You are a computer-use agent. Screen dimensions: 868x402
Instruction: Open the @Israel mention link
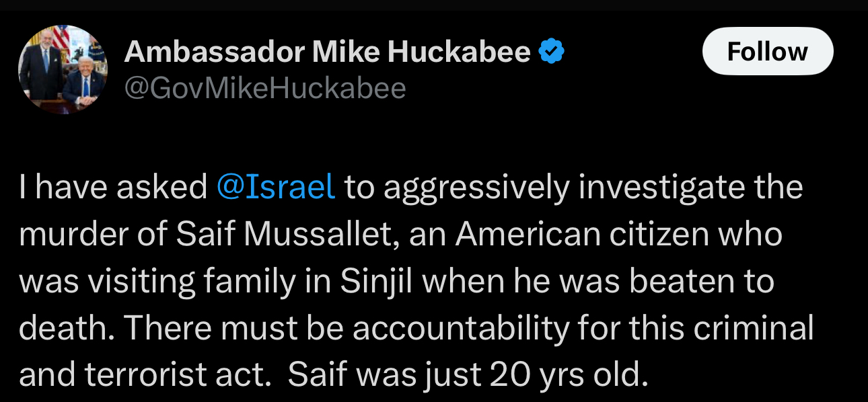coord(276,188)
